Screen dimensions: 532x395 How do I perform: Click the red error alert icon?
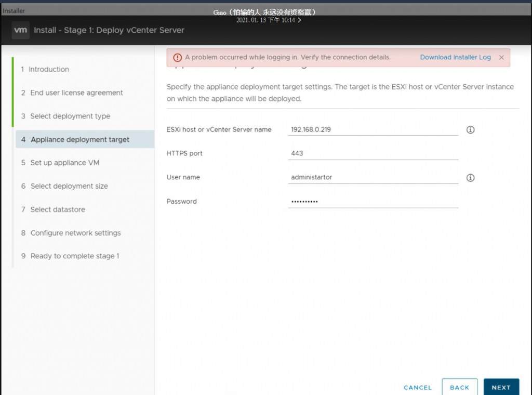pyautogui.click(x=177, y=58)
